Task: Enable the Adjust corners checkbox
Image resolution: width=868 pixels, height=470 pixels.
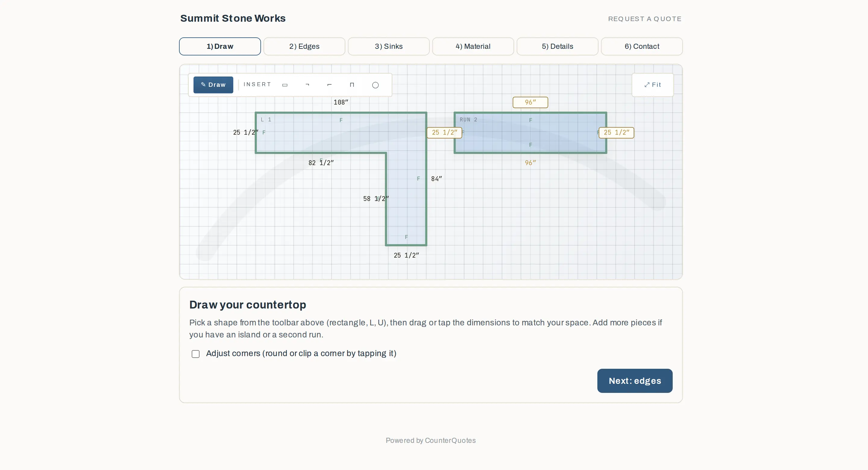Action: point(195,354)
